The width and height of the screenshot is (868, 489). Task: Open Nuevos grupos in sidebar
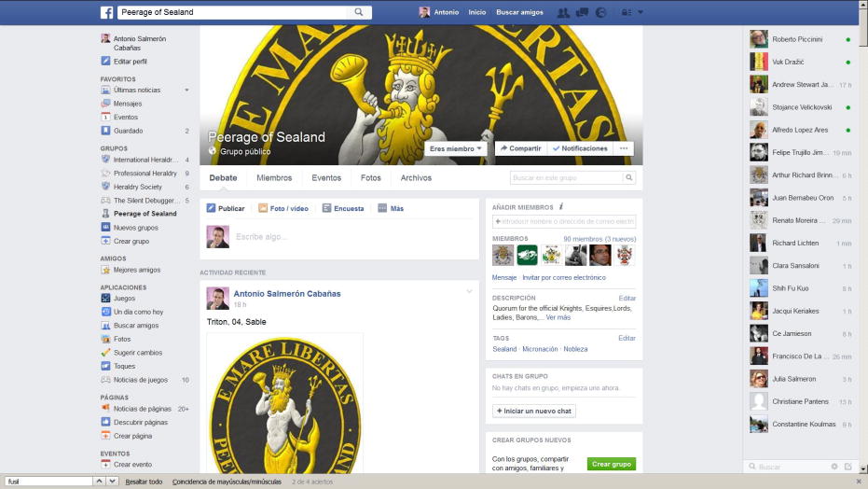tap(135, 228)
